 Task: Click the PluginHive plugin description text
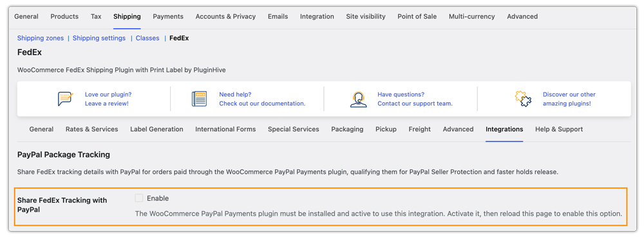(x=122, y=70)
